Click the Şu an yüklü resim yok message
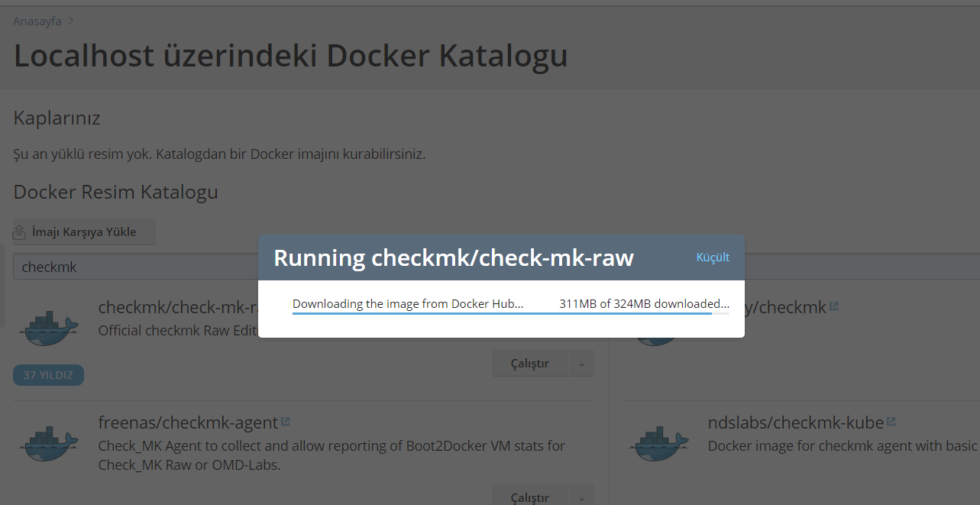 [x=219, y=154]
